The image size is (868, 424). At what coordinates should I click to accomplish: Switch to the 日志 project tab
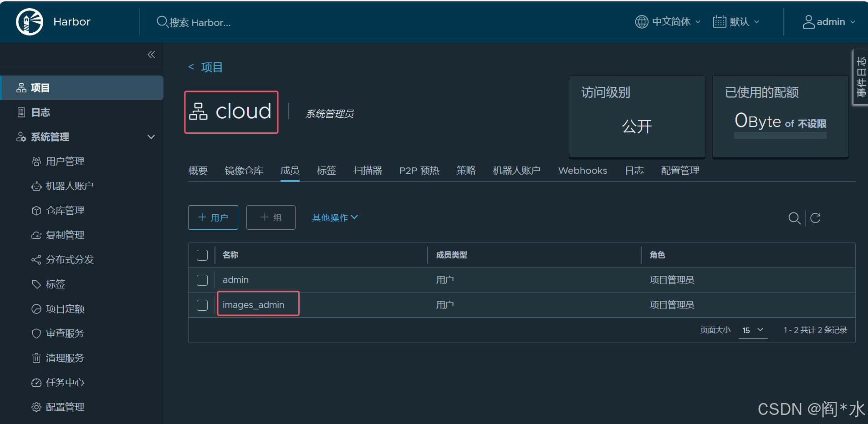(x=634, y=171)
